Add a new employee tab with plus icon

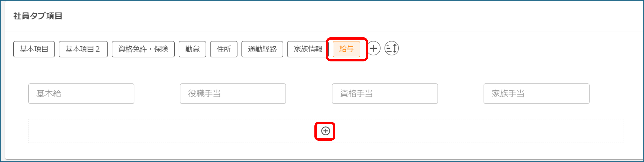coord(374,48)
